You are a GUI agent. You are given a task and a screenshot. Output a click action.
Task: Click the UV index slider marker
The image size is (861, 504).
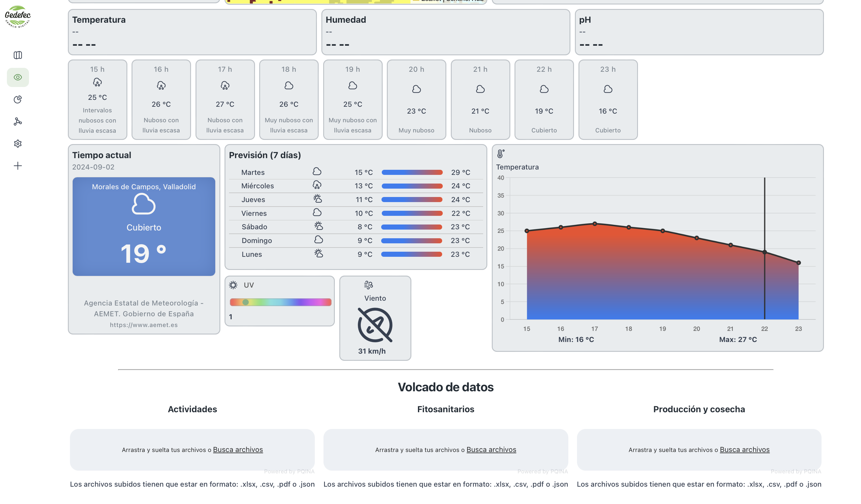coord(245,302)
